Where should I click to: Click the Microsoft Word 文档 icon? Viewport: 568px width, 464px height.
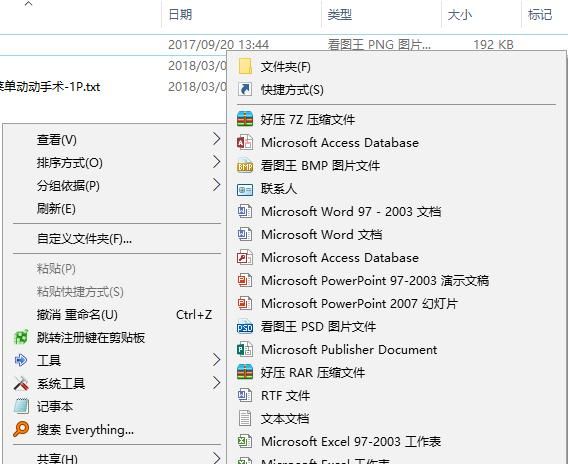pyautogui.click(x=245, y=234)
